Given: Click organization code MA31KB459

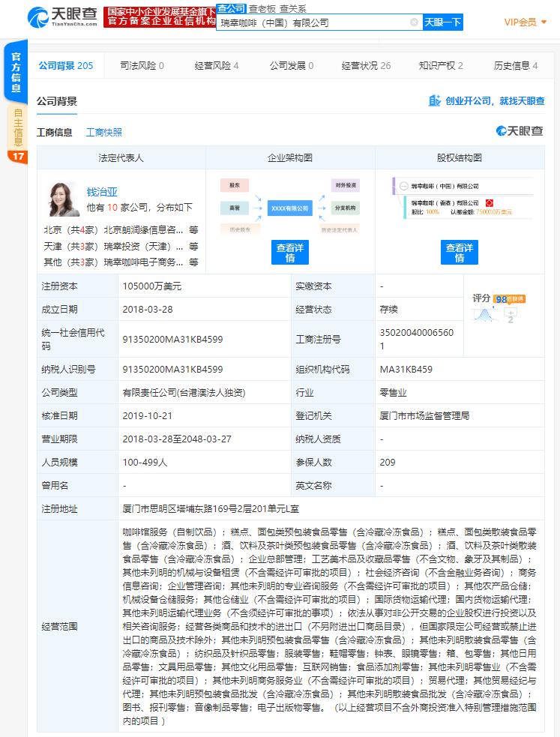Looking at the screenshot, I should pos(406,370).
